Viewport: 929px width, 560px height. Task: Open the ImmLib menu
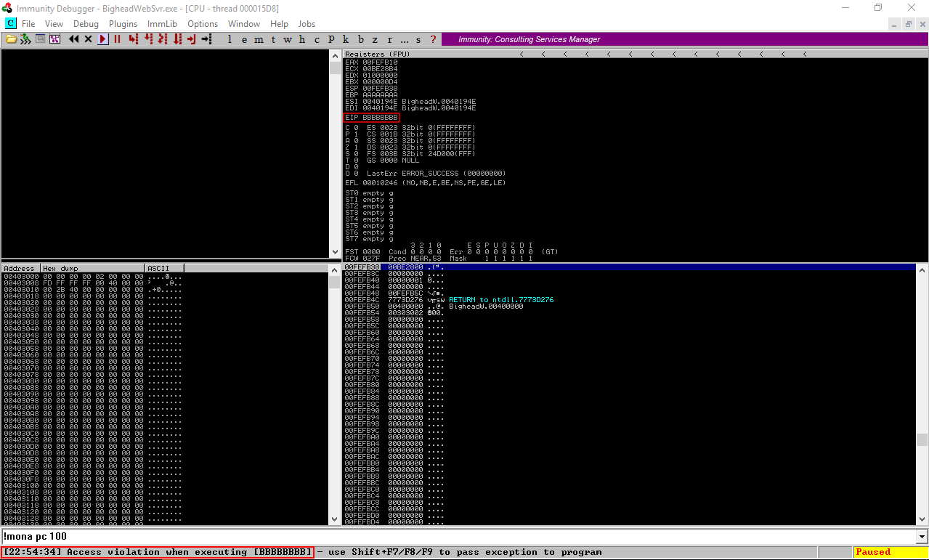(x=162, y=24)
